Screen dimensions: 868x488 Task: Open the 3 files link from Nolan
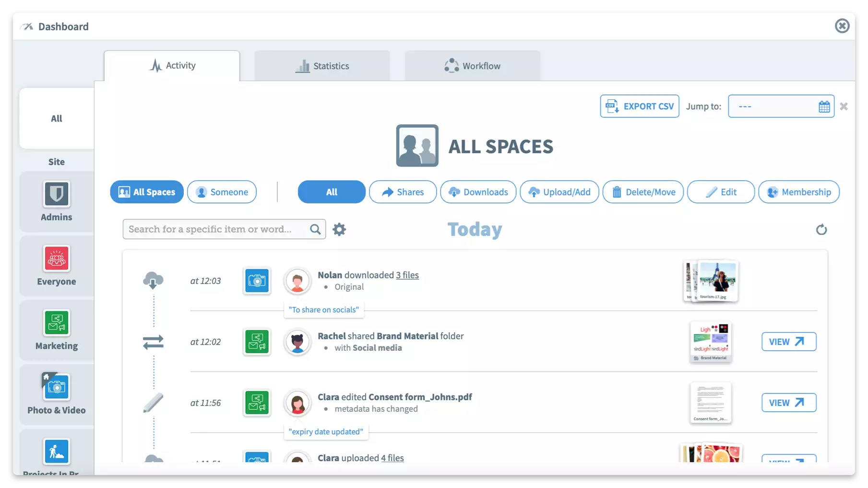point(407,275)
